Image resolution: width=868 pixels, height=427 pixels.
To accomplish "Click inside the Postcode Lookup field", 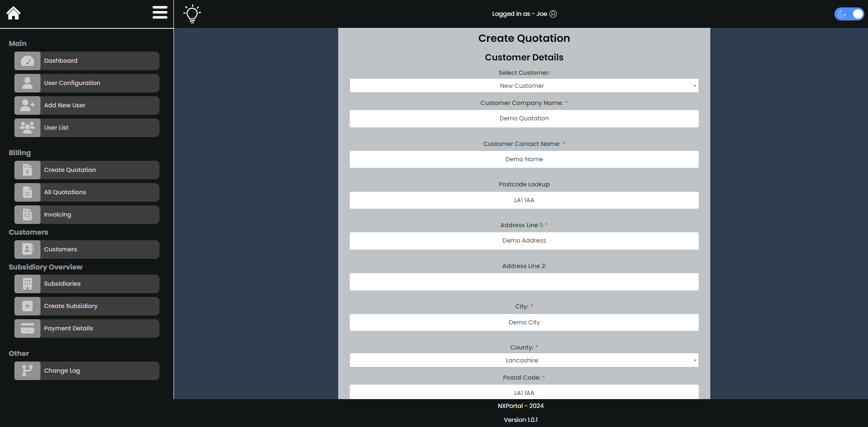I will tap(524, 200).
